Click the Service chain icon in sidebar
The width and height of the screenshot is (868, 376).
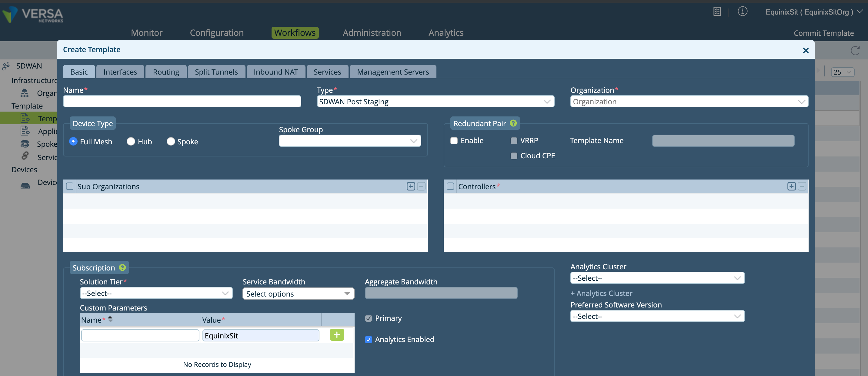[x=25, y=156]
